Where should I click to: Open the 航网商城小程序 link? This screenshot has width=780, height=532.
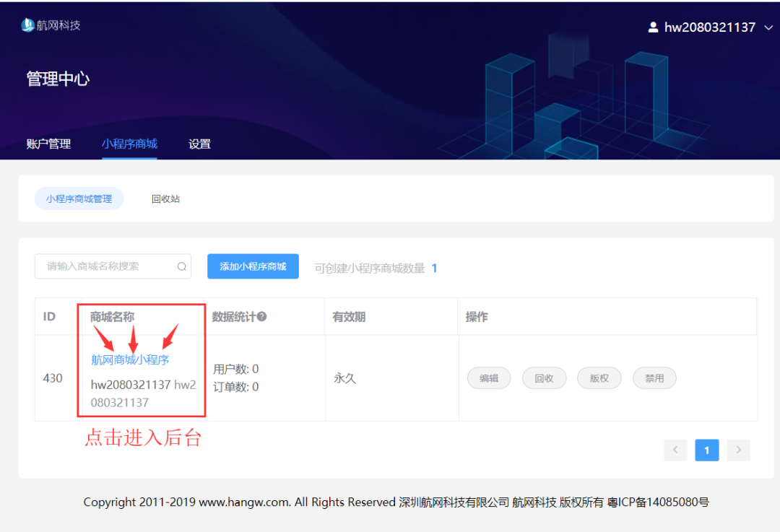[x=130, y=360]
